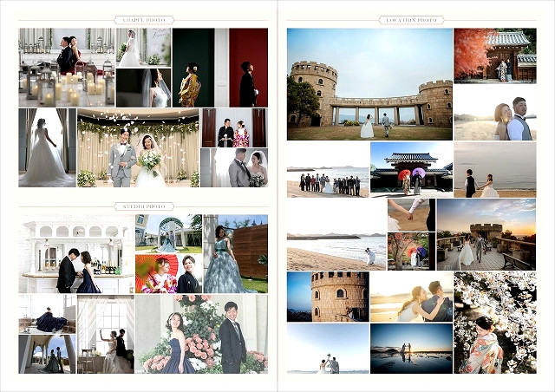Viewport: 555px width, 392px height.
Task: Click the Studio Photo section label
Action: (x=144, y=206)
